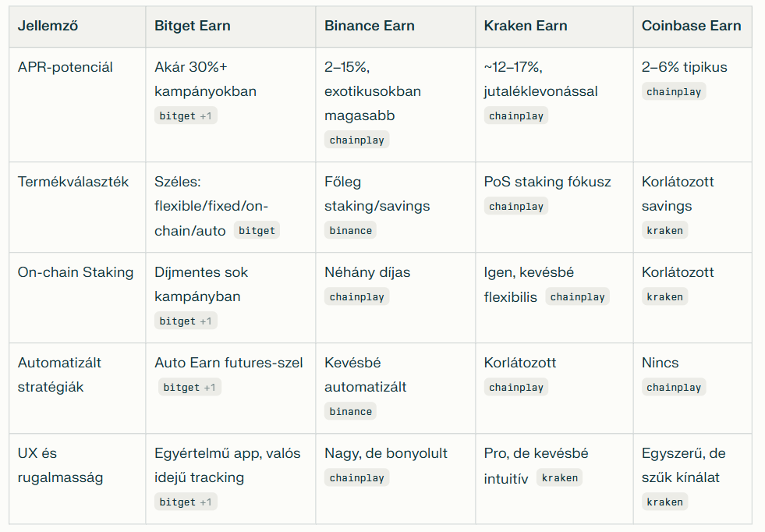The height and width of the screenshot is (532, 765).
Task: Open bitget source under "Auto Earn futures-szel"
Action: click(190, 388)
